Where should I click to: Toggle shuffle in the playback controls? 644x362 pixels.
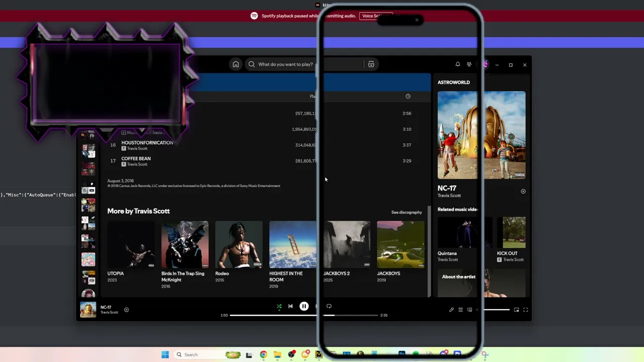[x=279, y=306]
